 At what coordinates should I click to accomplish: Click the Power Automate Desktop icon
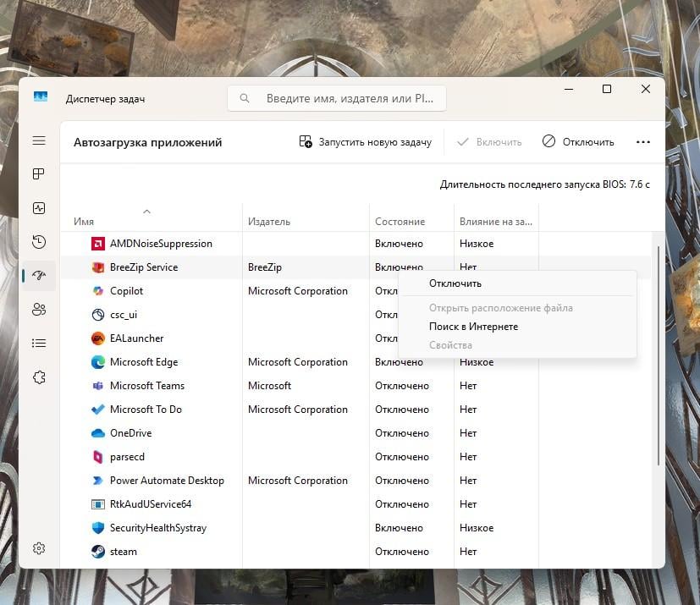98,481
